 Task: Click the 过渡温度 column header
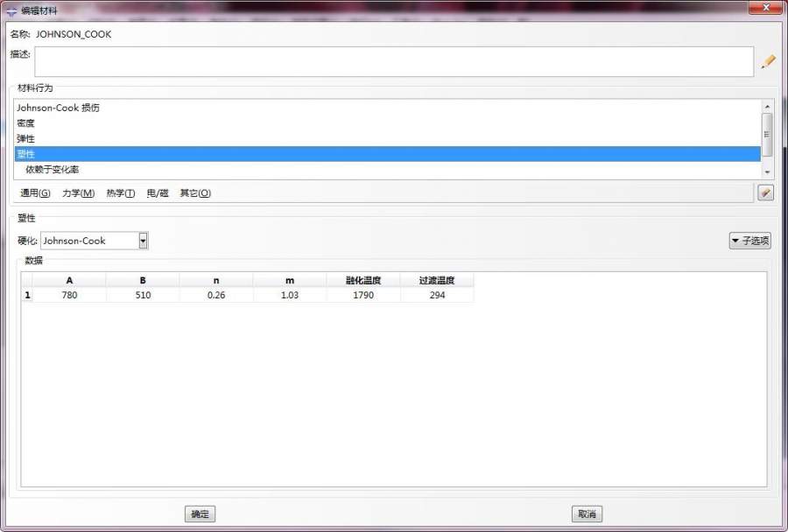pyautogui.click(x=437, y=280)
